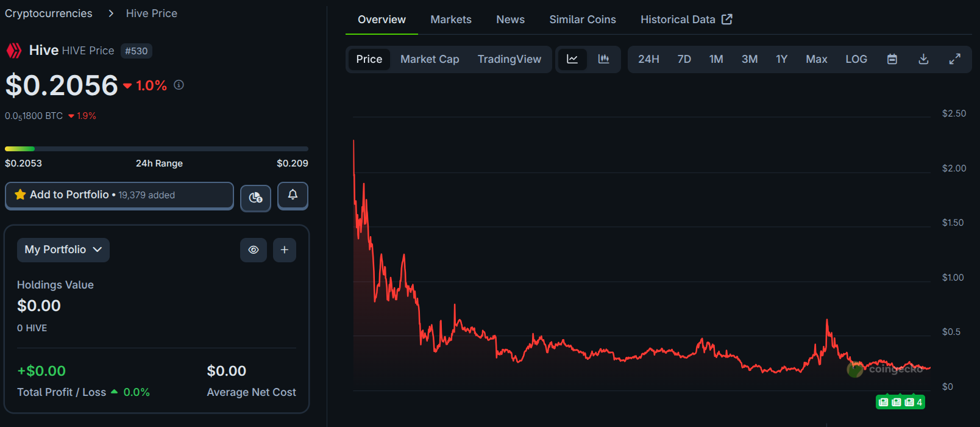Toggle holdings visibility eye icon
Screen dimensions: 980x427
[254, 250]
